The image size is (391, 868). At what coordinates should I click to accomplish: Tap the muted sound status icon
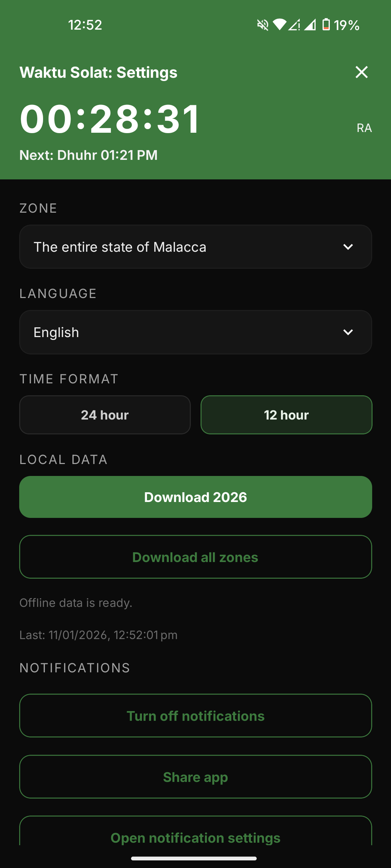coord(262,25)
